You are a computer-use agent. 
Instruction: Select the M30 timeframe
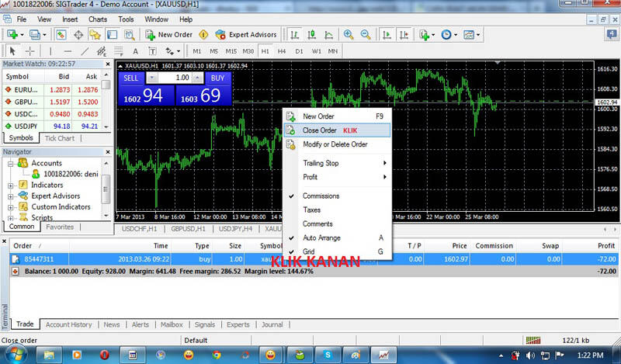point(248,51)
